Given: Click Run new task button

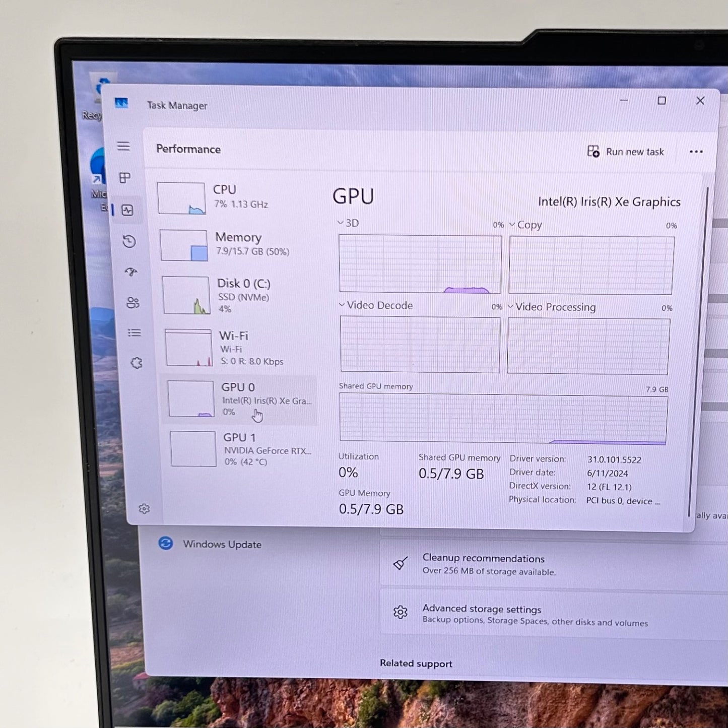Looking at the screenshot, I should point(626,152).
